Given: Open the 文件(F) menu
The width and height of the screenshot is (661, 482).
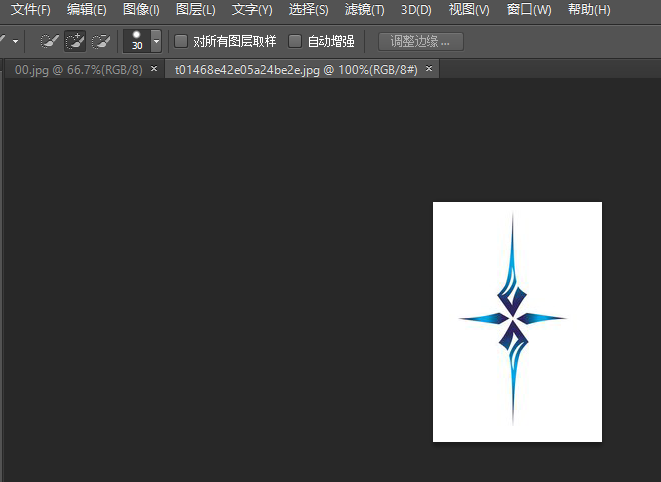Looking at the screenshot, I should click(30, 9).
